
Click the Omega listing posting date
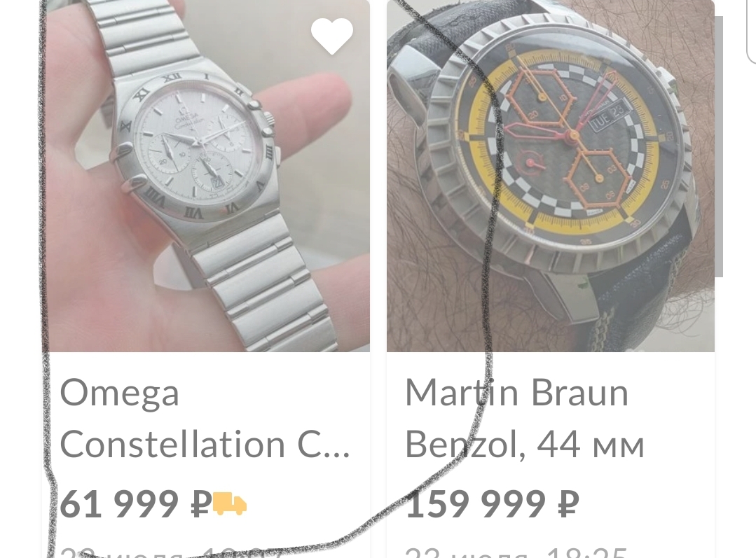(x=170, y=552)
